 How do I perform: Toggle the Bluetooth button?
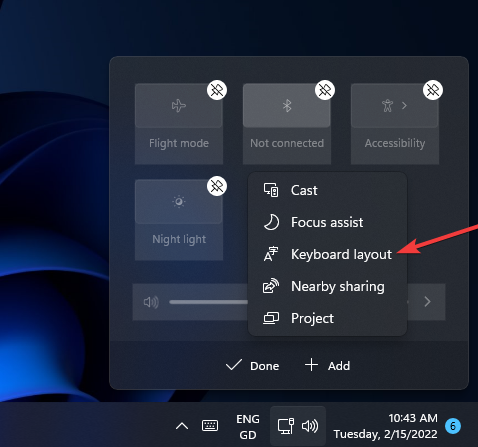click(x=287, y=106)
